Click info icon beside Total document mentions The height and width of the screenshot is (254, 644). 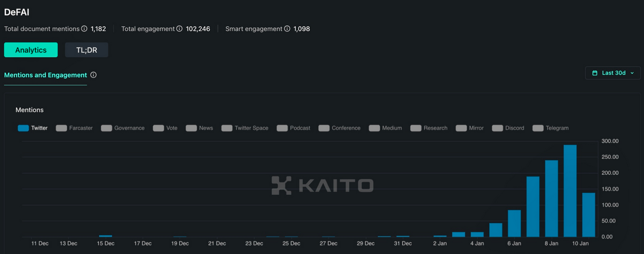pyautogui.click(x=84, y=29)
